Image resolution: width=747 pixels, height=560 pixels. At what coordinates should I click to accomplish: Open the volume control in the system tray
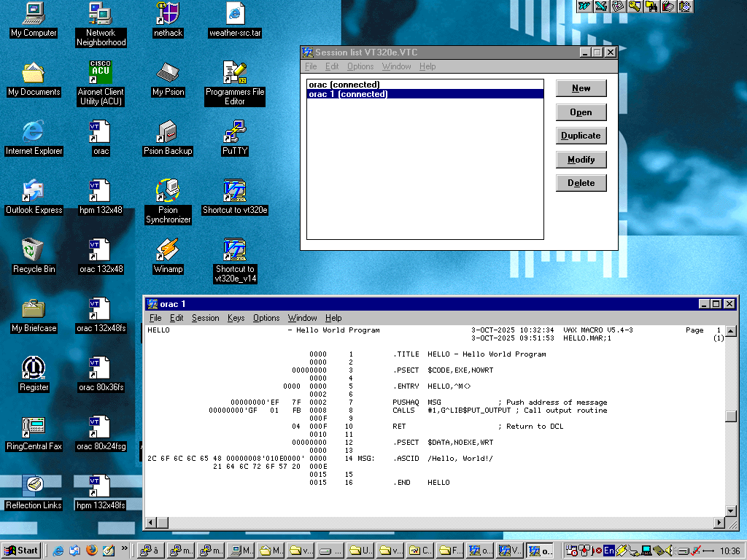click(669, 551)
